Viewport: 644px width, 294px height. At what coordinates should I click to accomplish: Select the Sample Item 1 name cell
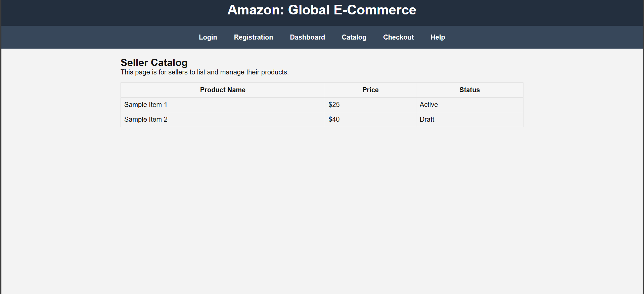click(x=146, y=105)
